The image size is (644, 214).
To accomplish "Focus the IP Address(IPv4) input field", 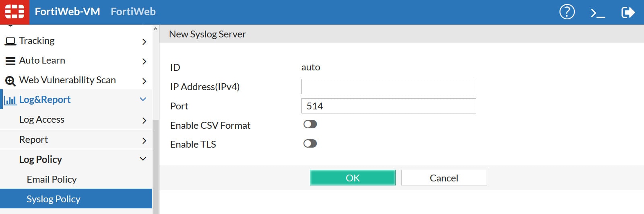I will pyautogui.click(x=388, y=86).
